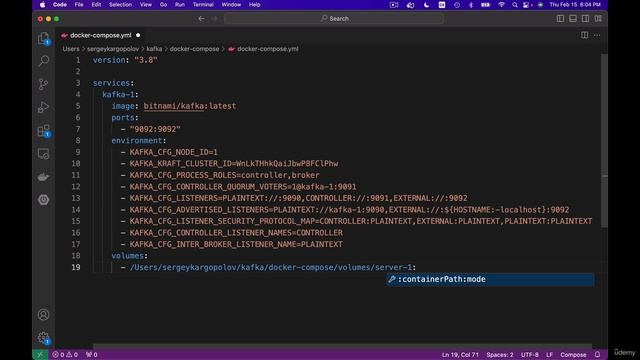Open Apple menu
The height and width of the screenshot is (360, 640).
(x=42, y=4)
